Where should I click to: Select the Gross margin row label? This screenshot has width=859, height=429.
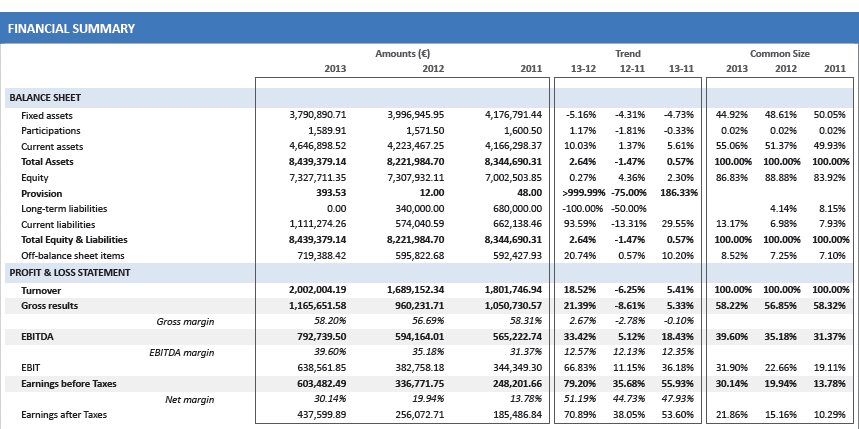[x=188, y=320]
